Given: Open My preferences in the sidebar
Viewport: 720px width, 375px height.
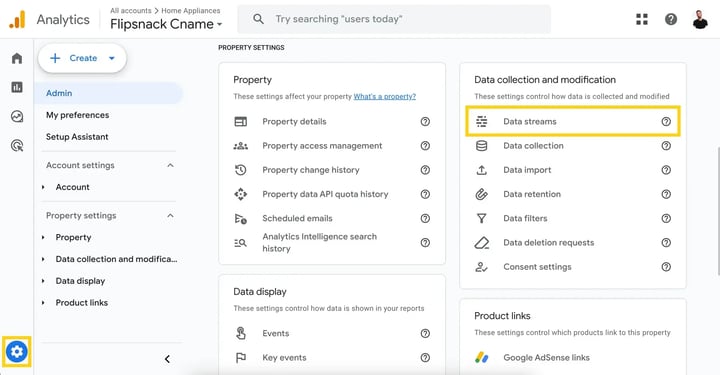Looking at the screenshot, I should (x=78, y=115).
